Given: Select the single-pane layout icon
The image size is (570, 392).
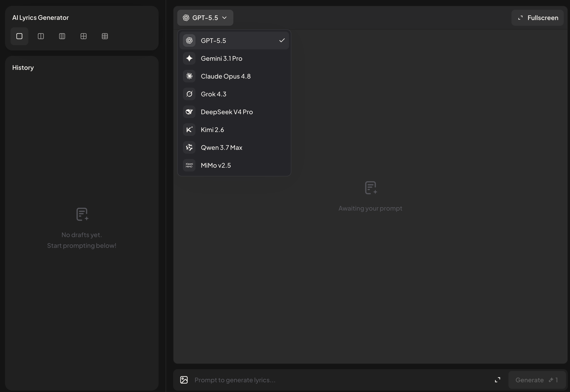Looking at the screenshot, I should coord(19,36).
